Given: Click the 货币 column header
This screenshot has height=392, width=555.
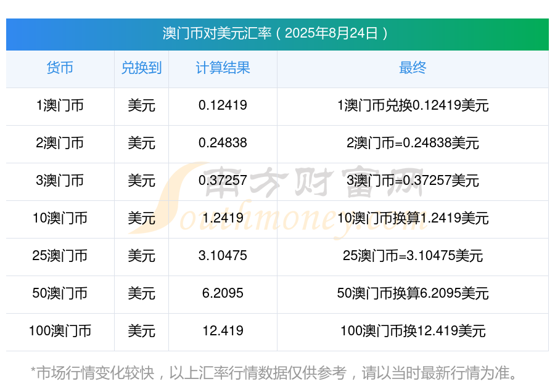Looking at the screenshot, I should coord(60,68).
